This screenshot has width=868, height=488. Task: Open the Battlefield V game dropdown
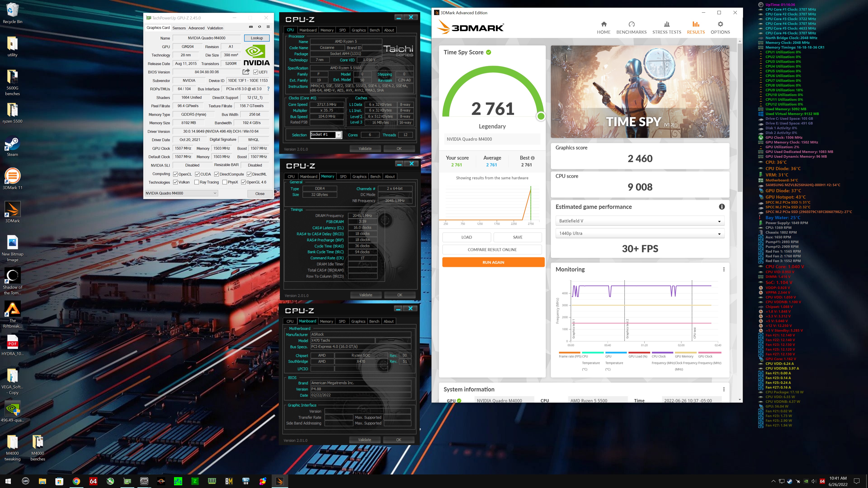pyautogui.click(x=639, y=221)
